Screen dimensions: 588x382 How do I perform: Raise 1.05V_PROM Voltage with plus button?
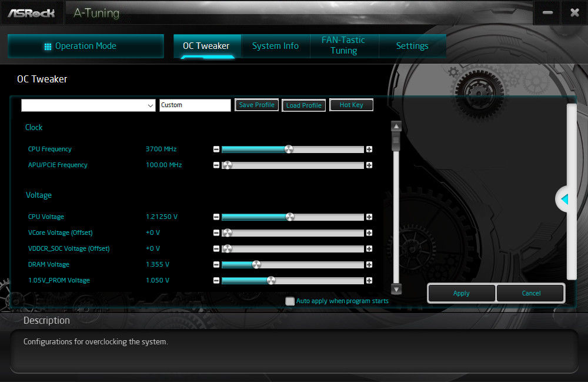click(369, 280)
